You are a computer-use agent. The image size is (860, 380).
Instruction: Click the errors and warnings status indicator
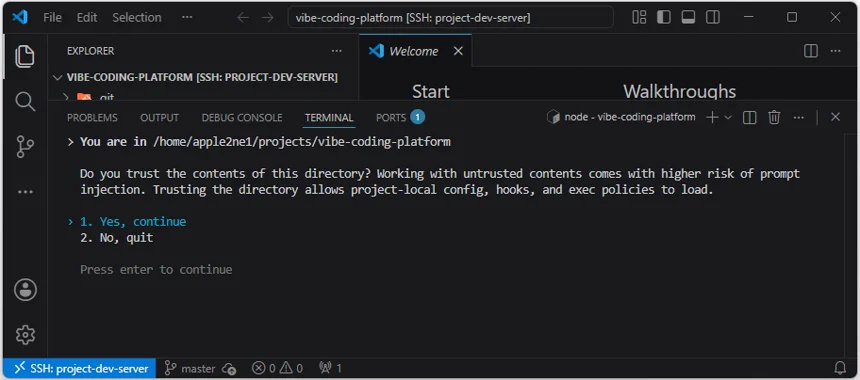278,368
